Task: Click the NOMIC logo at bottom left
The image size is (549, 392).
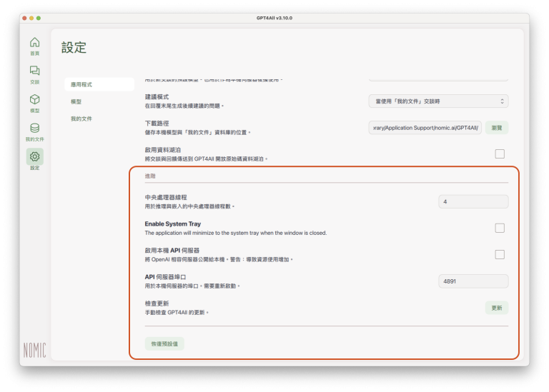Action: pyautogui.click(x=34, y=350)
